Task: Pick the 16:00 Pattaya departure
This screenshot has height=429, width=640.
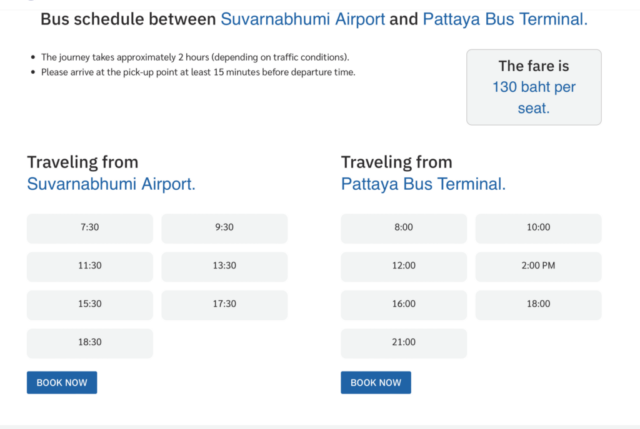Action: (x=404, y=305)
